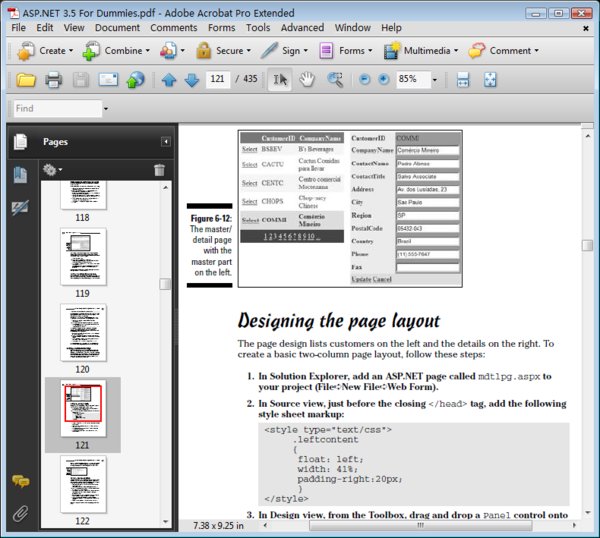Select the Hand tool

coord(308,80)
